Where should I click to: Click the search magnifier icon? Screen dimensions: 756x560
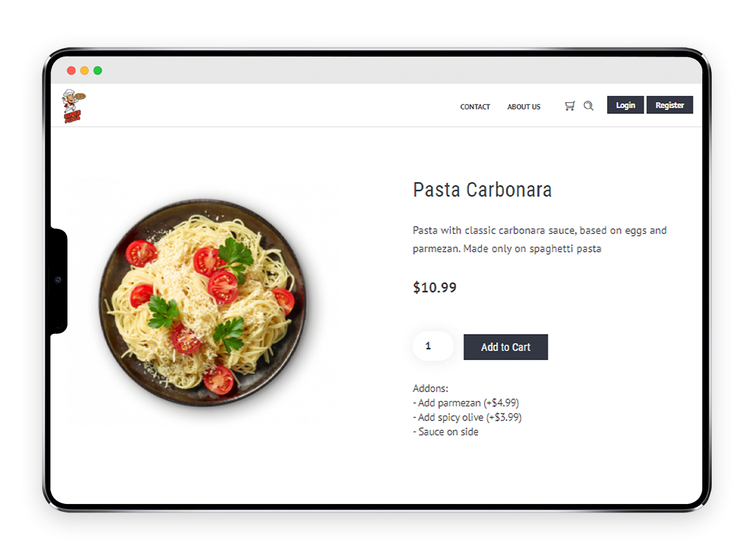tap(589, 106)
